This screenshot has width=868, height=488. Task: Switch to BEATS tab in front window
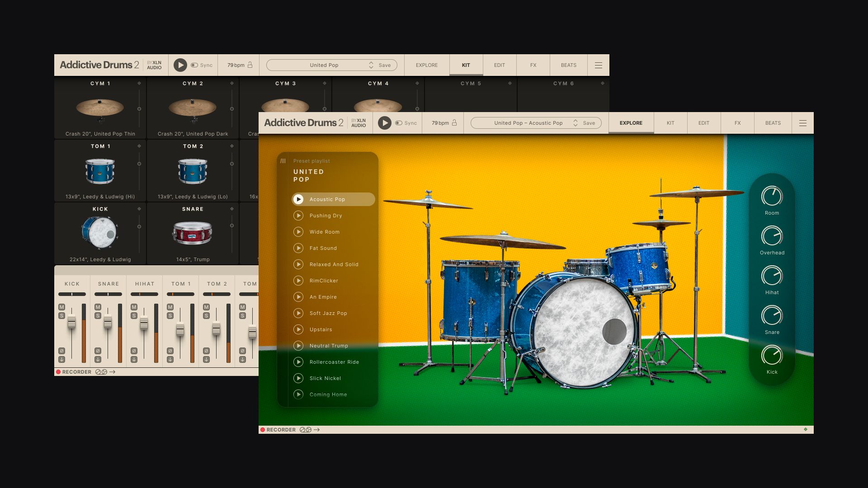click(x=773, y=123)
